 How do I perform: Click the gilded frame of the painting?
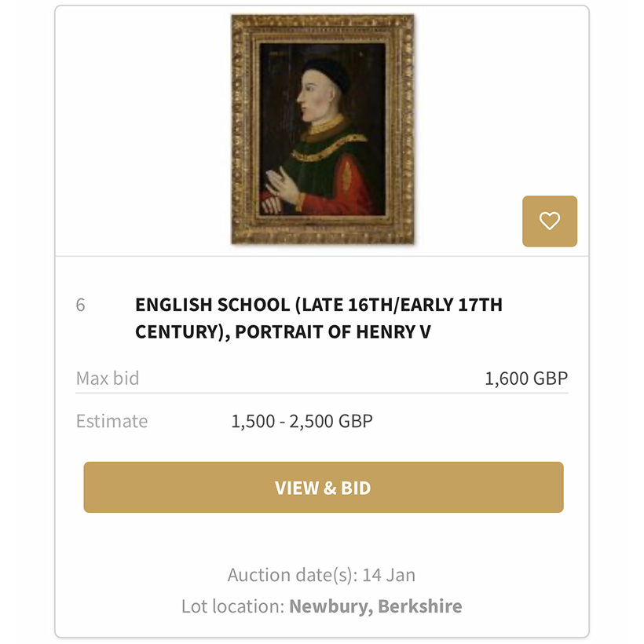tap(240, 130)
